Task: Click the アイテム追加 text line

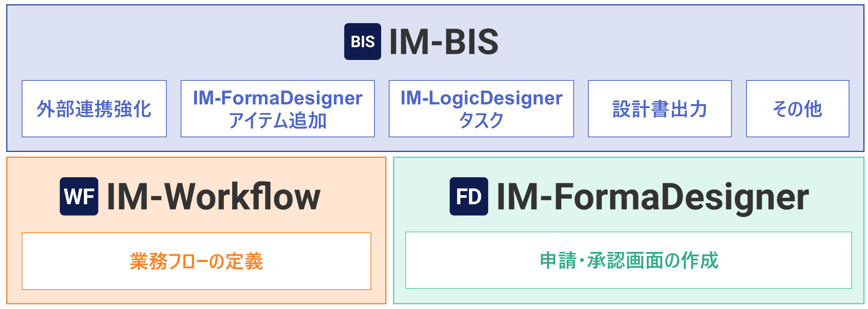Action: [278, 121]
